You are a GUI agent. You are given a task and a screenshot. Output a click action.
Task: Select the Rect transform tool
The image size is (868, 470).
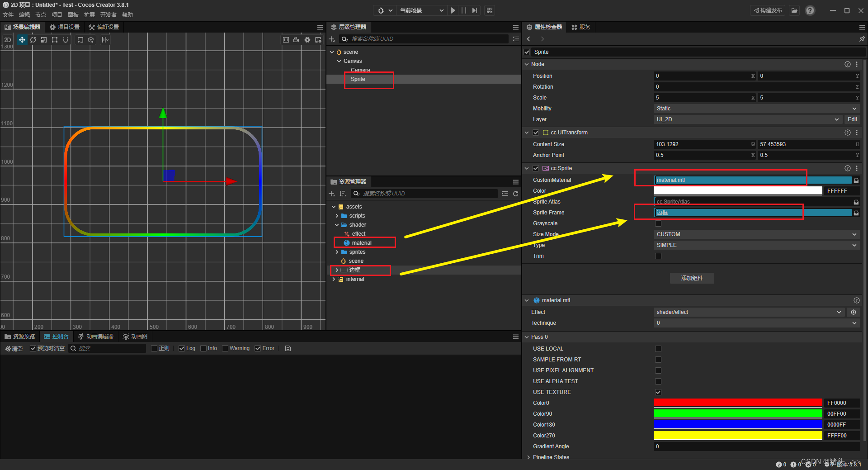click(x=54, y=40)
